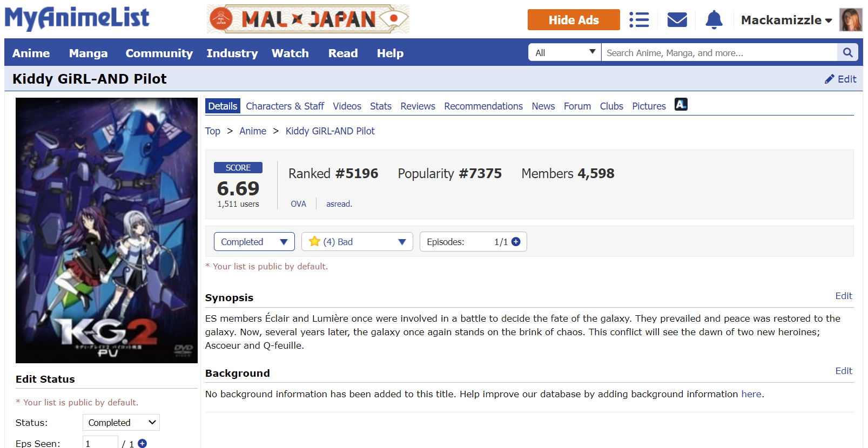
Task: Click the Popularity #7375 text
Action: point(450,173)
